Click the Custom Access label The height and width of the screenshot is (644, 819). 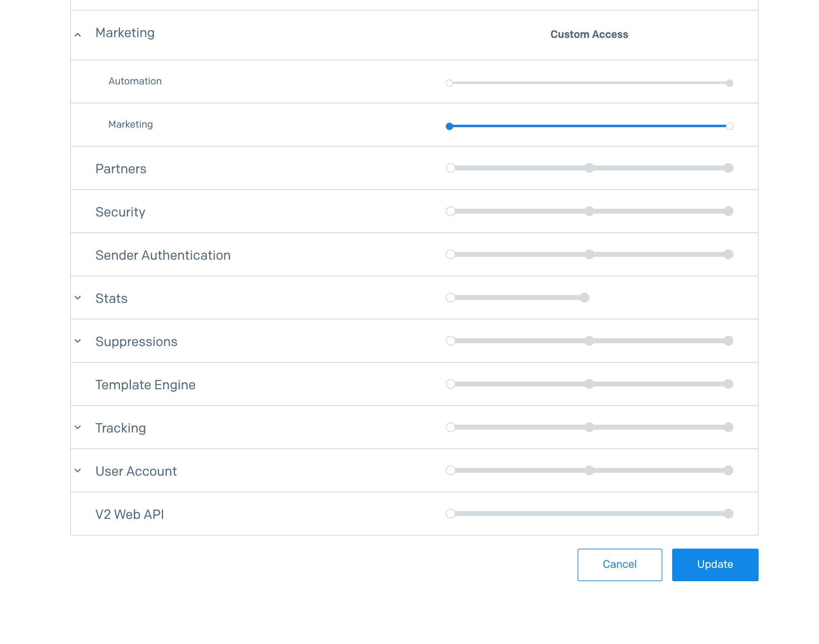click(x=589, y=35)
